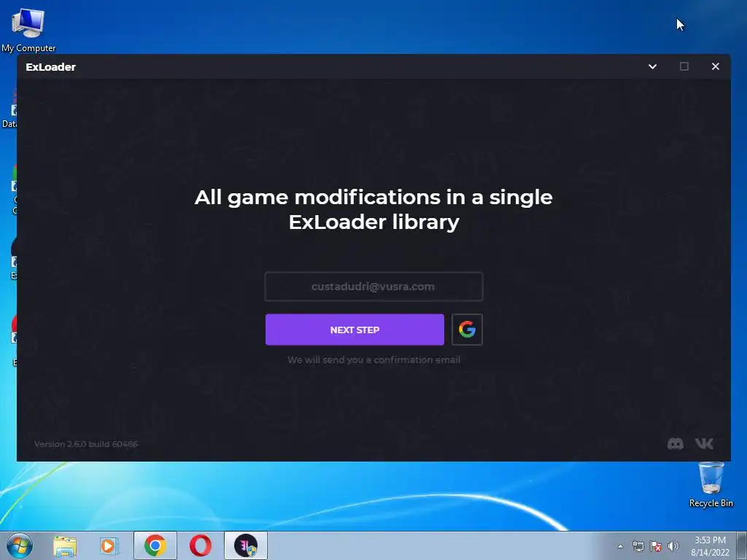Click the NEXT STEP button
This screenshot has height=560, width=747.
[x=355, y=330]
